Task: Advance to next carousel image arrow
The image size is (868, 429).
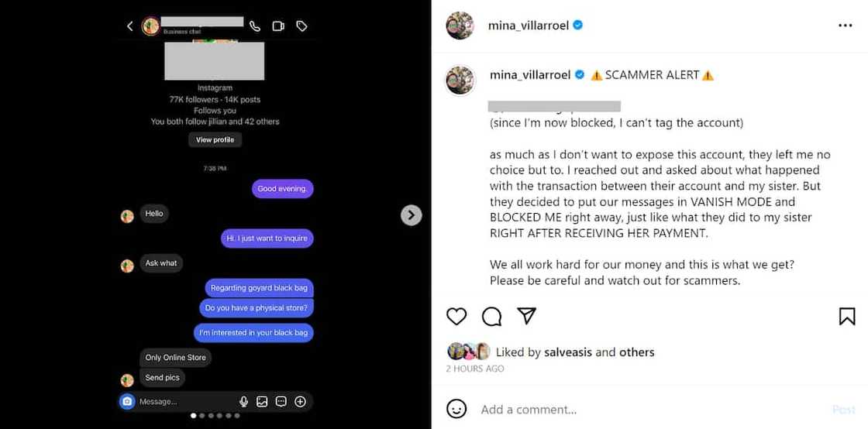Action: tap(411, 215)
